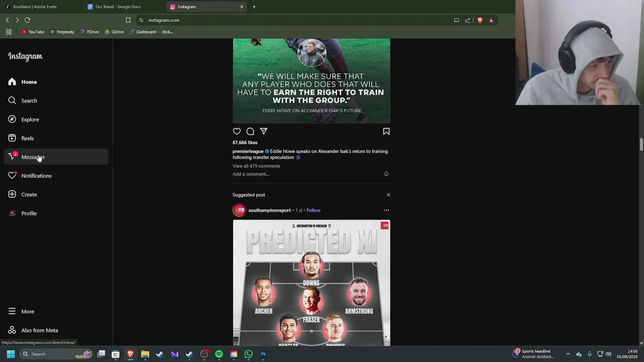644x362 pixels.
Task: Open your Profile from the sidebar
Action: pyautogui.click(x=56, y=213)
